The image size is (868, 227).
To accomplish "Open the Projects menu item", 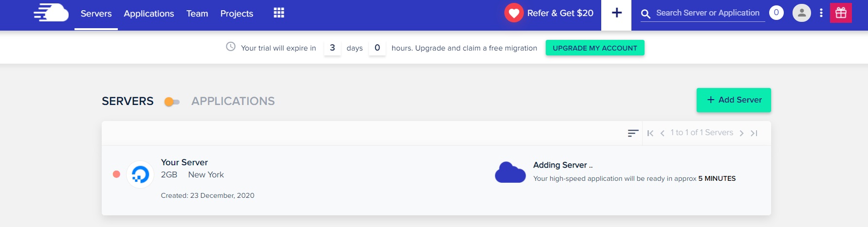I will tap(237, 14).
